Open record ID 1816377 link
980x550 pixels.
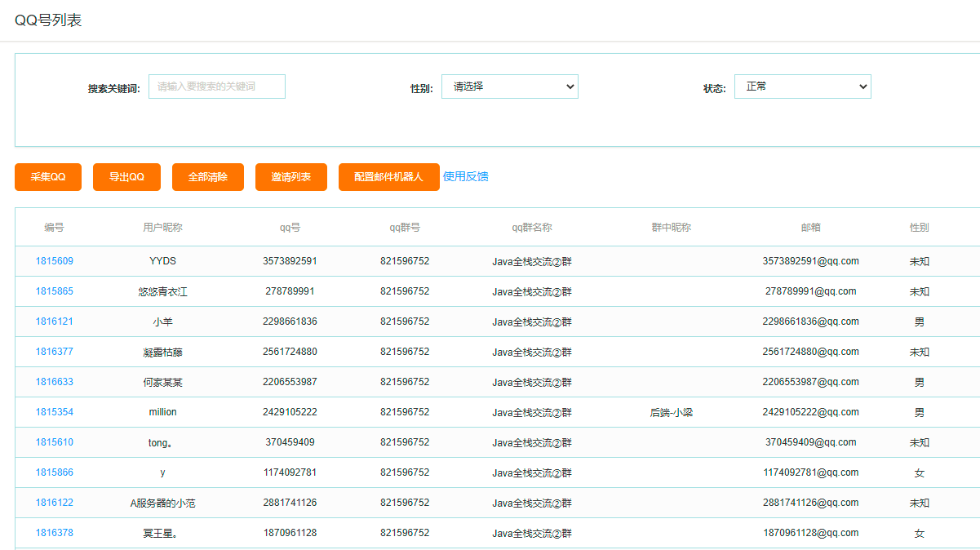point(54,352)
